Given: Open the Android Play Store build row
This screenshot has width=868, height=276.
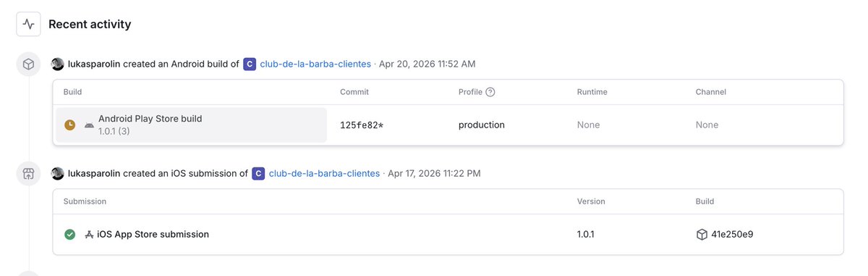Looking at the screenshot, I should (x=192, y=125).
